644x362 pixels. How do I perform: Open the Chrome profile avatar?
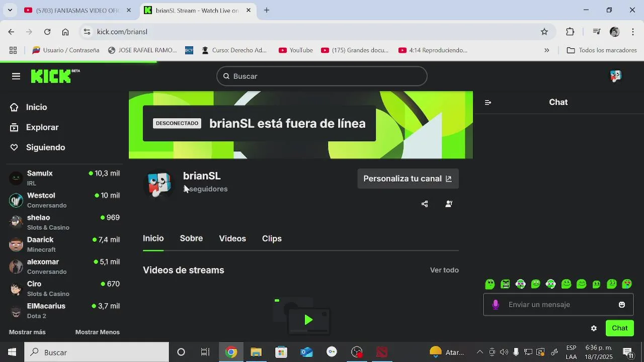[614, 32]
